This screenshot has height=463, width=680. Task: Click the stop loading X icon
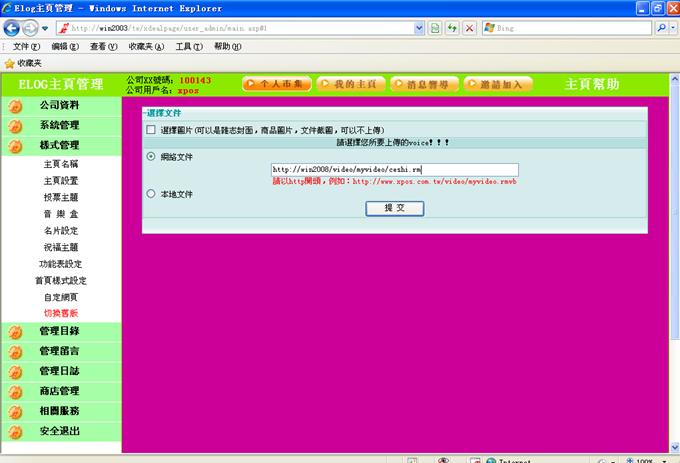pyautogui.click(x=469, y=29)
